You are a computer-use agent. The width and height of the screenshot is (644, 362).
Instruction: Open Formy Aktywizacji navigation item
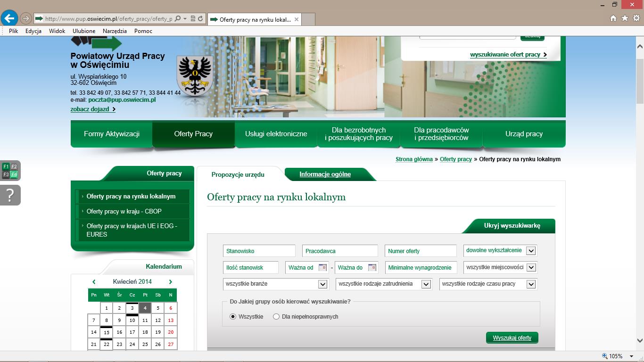tap(112, 134)
